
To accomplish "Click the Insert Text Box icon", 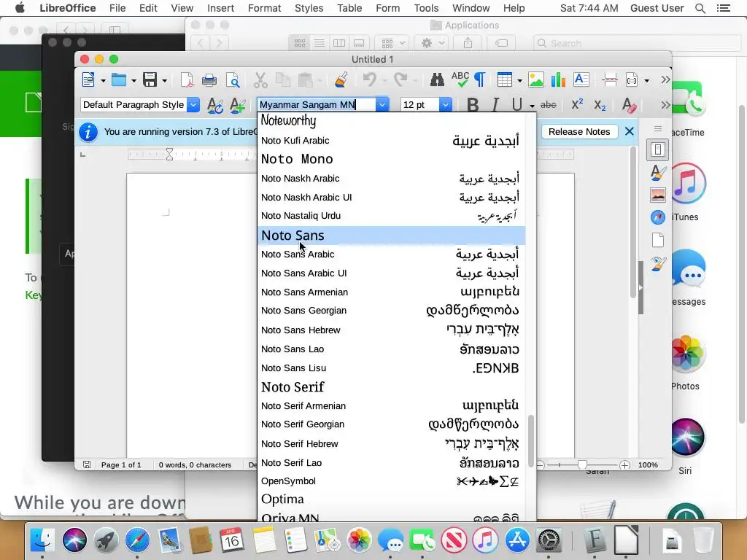I will pyautogui.click(x=581, y=79).
